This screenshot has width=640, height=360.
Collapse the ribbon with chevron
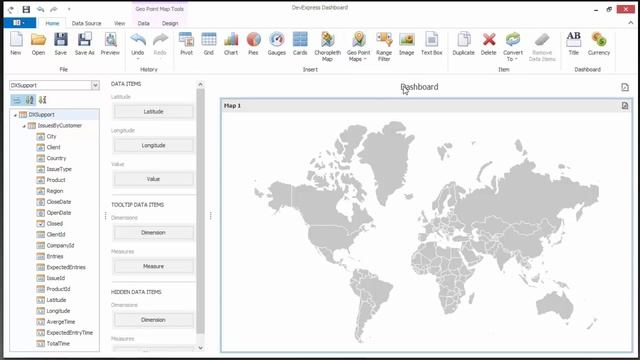(631, 23)
